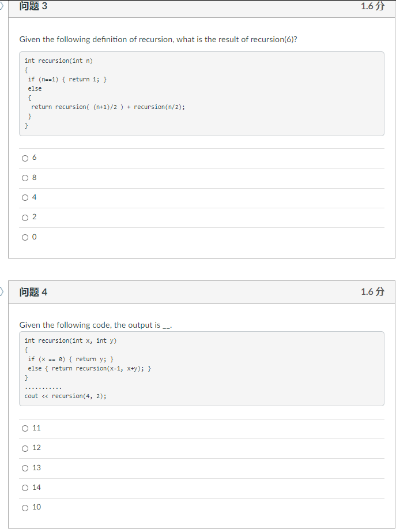The image size is (396, 532).
Task: Select answer option 10 for 问题 4
Action: tap(25, 507)
